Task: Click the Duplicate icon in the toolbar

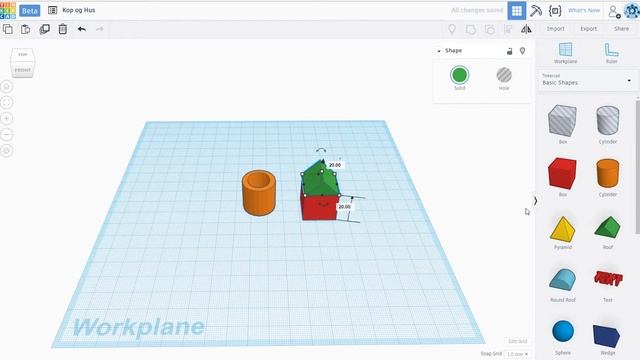Action: [44, 29]
